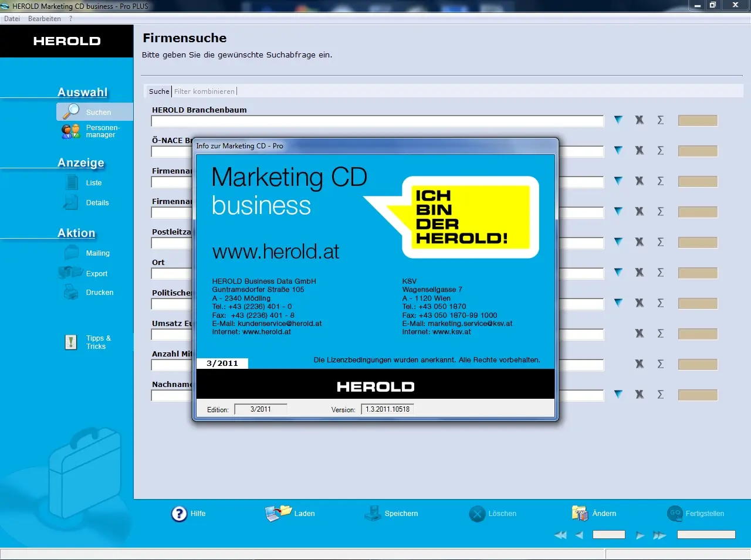Image resolution: width=751 pixels, height=560 pixels.
Task: Click the Drucken printer icon
Action: pos(71,292)
